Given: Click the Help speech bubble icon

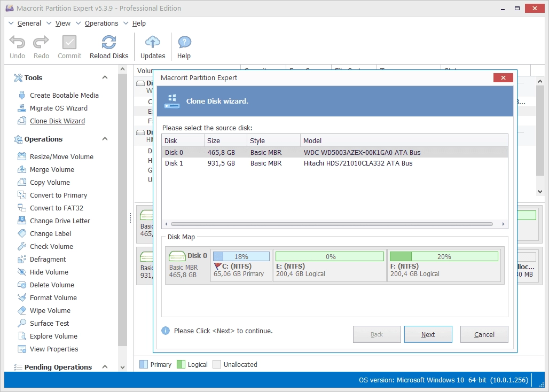Looking at the screenshot, I should 184,42.
